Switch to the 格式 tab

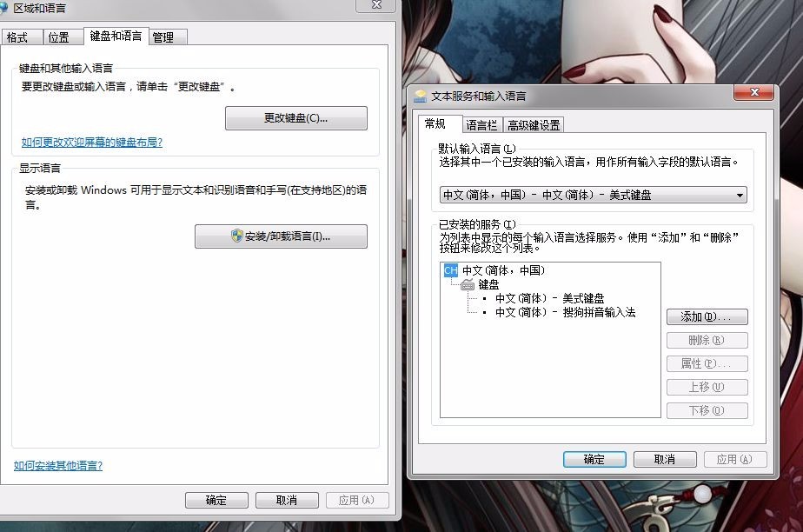(17, 37)
